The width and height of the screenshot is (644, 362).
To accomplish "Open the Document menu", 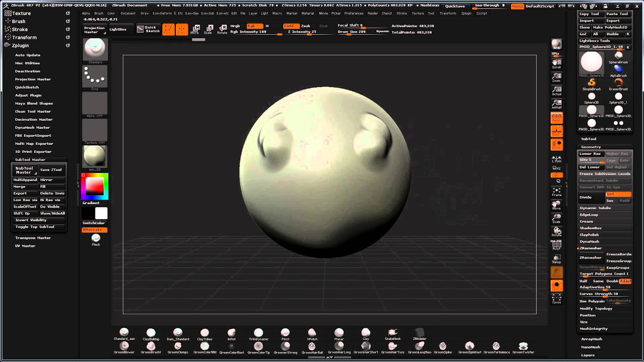I will coord(128,13).
